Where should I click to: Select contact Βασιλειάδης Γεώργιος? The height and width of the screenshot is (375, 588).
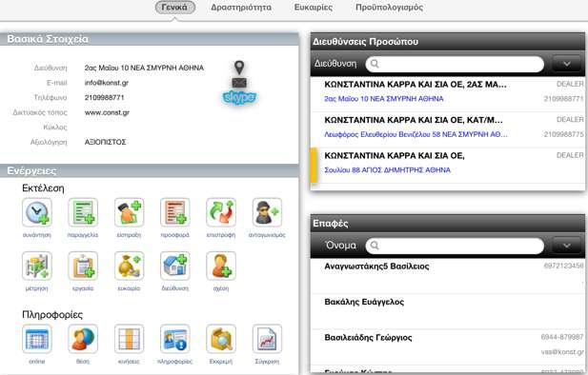[448, 346]
